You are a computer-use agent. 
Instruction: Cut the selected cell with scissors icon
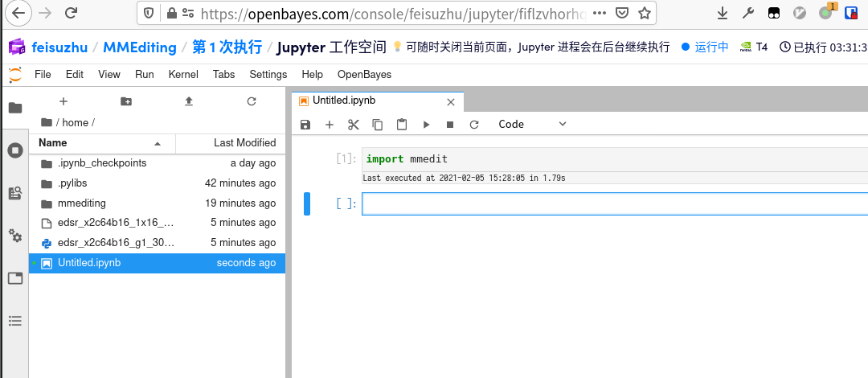(x=353, y=125)
